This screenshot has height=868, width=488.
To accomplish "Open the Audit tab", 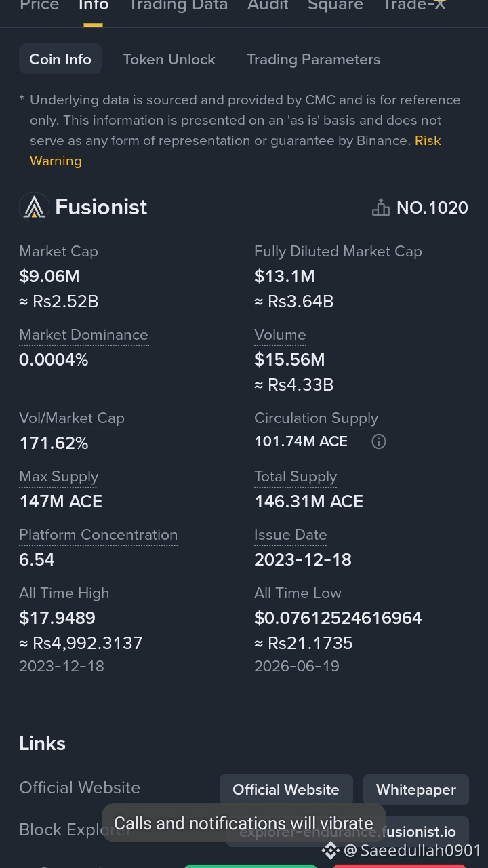I will pos(268,5).
